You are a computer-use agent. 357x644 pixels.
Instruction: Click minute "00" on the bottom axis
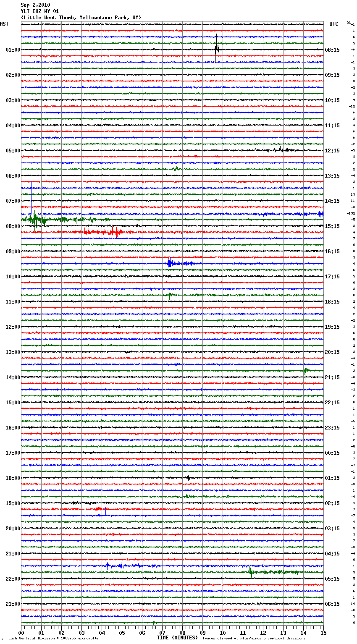coord(21,633)
